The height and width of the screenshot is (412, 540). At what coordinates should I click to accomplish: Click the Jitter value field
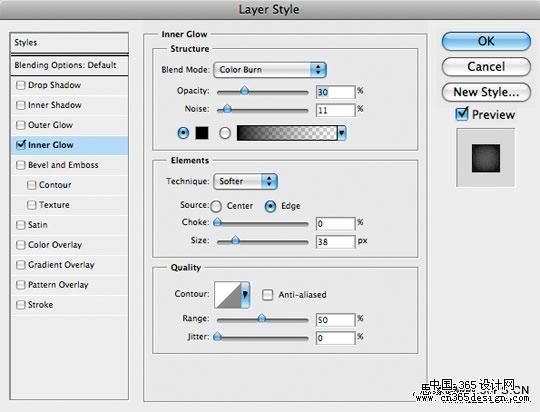point(335,338)
